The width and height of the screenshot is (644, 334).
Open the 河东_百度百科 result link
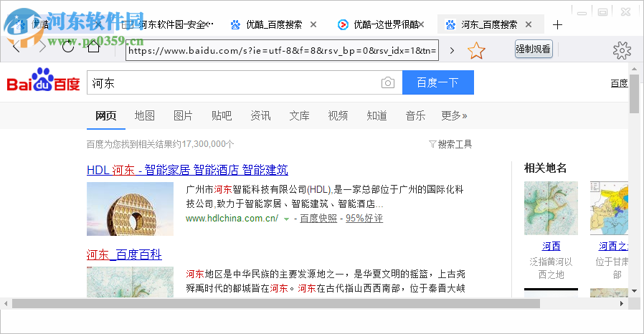coord(124,254)
